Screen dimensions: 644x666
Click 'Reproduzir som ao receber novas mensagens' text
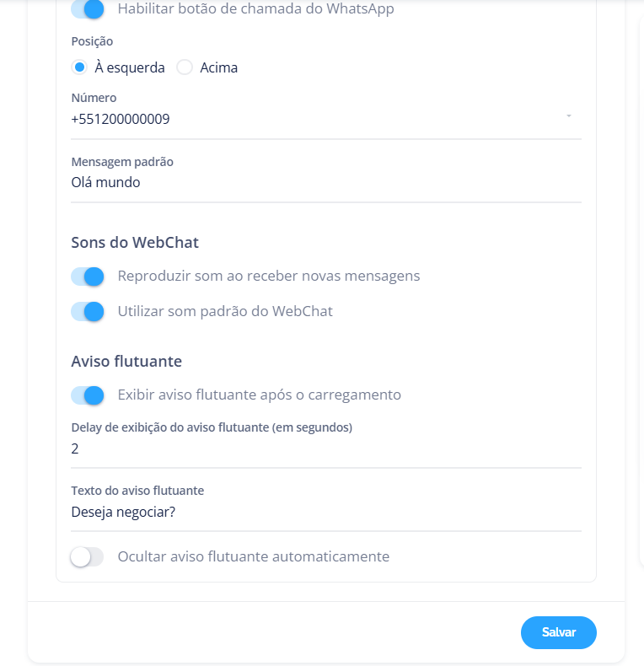(x=269, y=277)
